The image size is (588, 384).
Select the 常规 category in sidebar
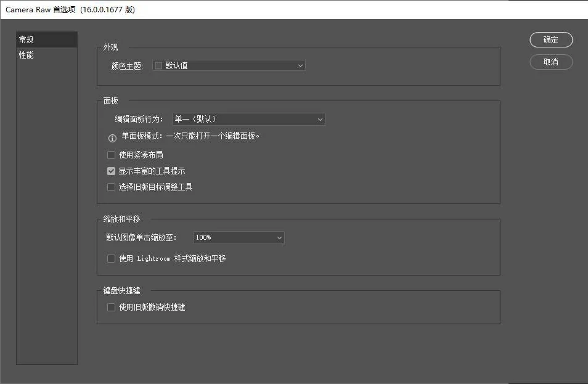click(x=47, y=39)
